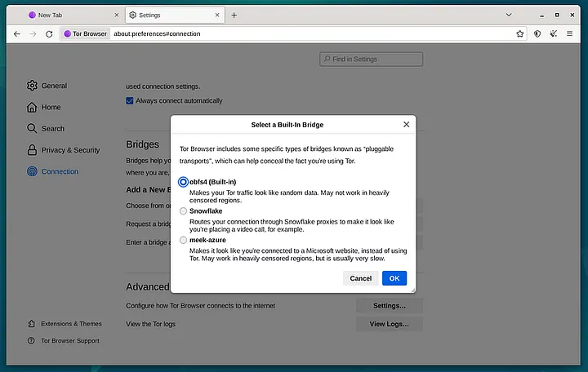Click the View Logs... button
Screen dimensions: 588x372
(x=390, y=324)
